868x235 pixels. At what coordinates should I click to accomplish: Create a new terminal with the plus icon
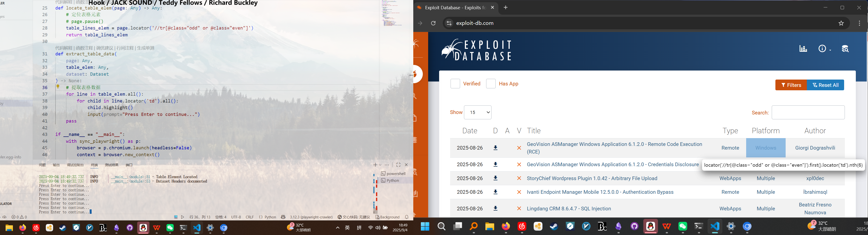(375, 165)
